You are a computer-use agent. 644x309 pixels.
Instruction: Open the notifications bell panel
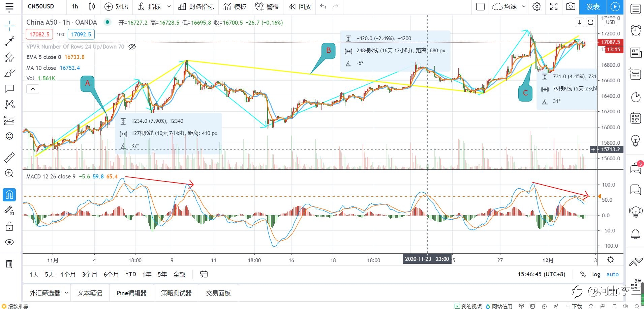(x=636, y=234)
